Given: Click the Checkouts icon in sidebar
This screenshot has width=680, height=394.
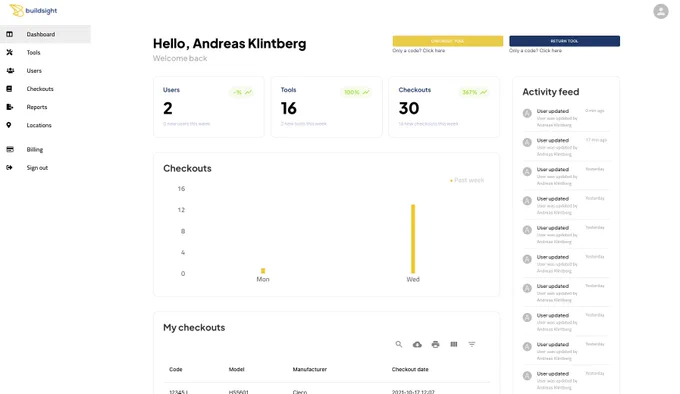Looking at the screenshot, I should 9,89.
